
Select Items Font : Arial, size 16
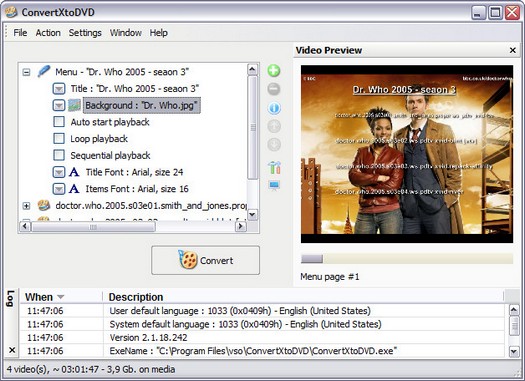[x=137, y=189]
